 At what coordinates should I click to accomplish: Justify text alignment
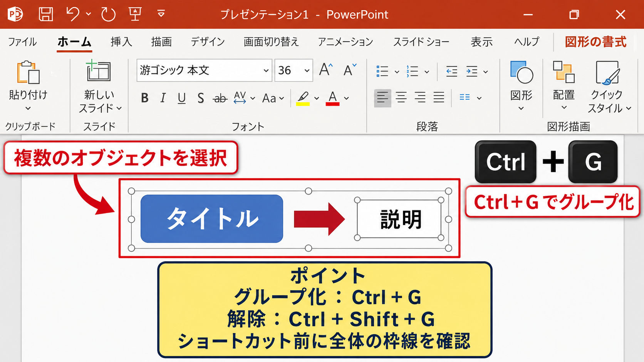click(x=439, y=98)
